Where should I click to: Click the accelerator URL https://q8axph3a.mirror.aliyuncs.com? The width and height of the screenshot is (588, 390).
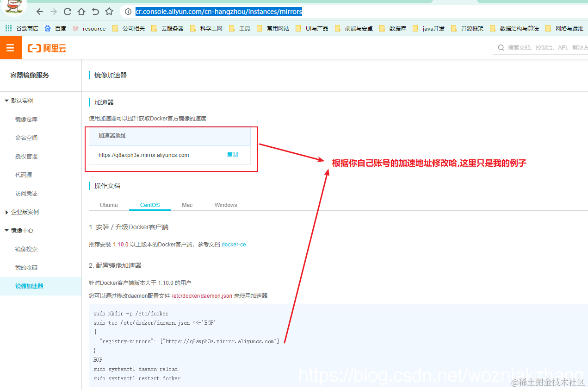tap(143, 155)
